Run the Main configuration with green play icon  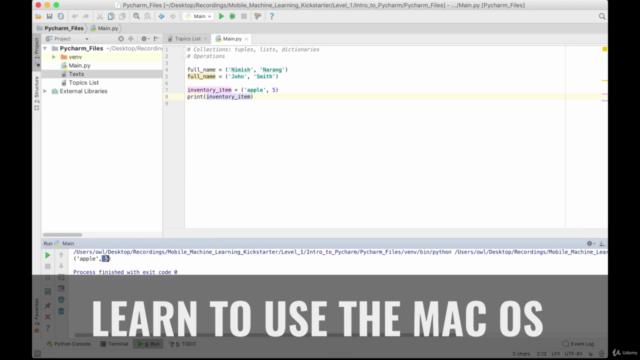221,16
